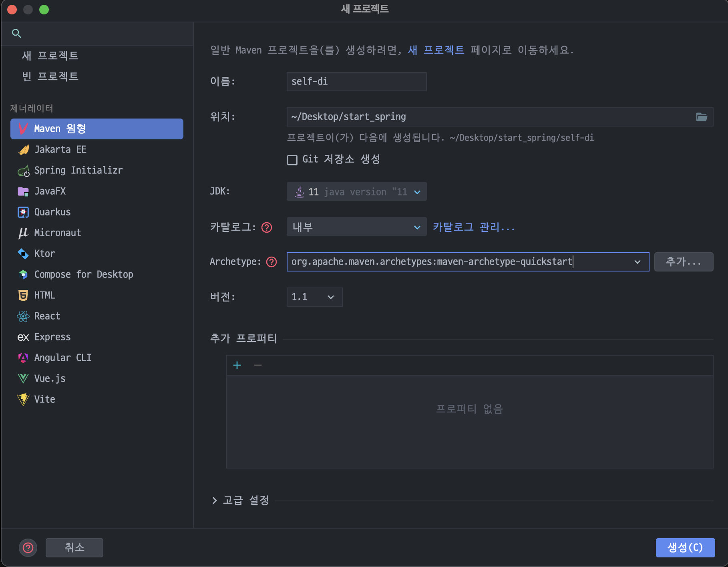Screen dimensions: 728x567
Task: Click the React atom icon
Action: click(23, 316)
